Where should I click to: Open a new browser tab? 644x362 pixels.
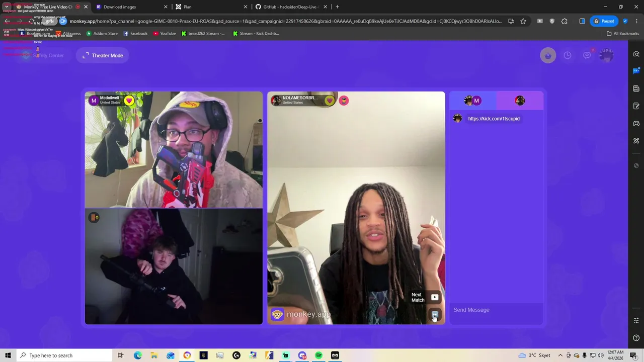337,7
